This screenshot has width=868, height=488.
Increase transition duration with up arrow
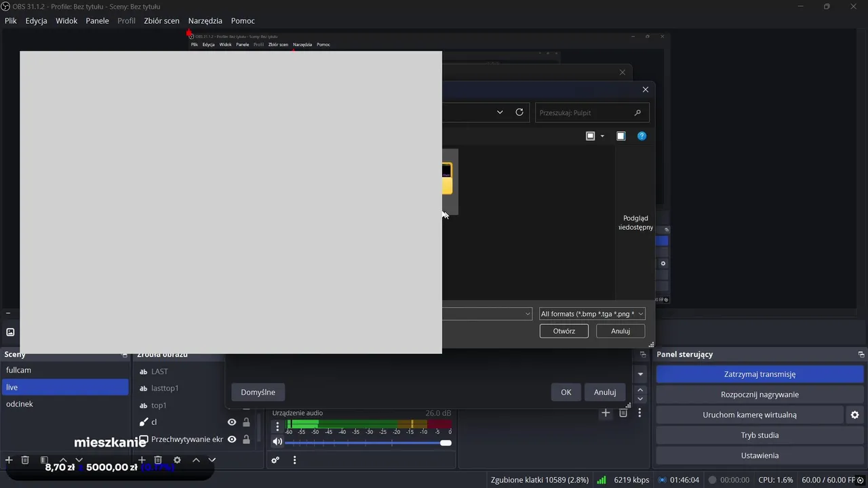pos(640,390)
